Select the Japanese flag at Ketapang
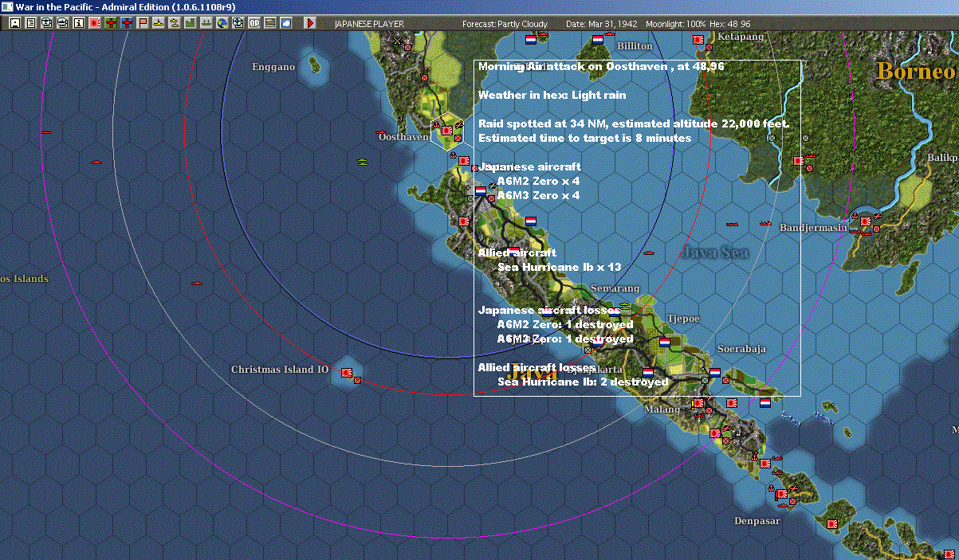 698,39
